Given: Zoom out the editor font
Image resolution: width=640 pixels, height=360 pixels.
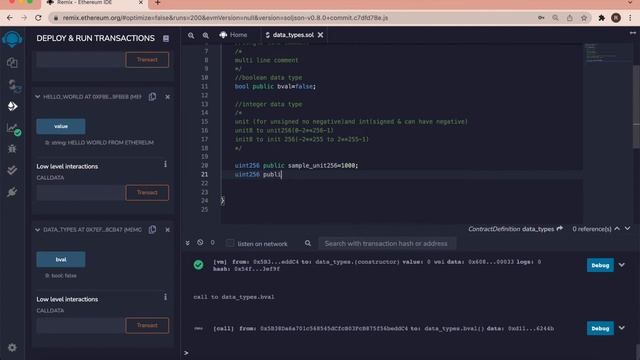Looking at the screenshot, I should (x=191, y=36).
